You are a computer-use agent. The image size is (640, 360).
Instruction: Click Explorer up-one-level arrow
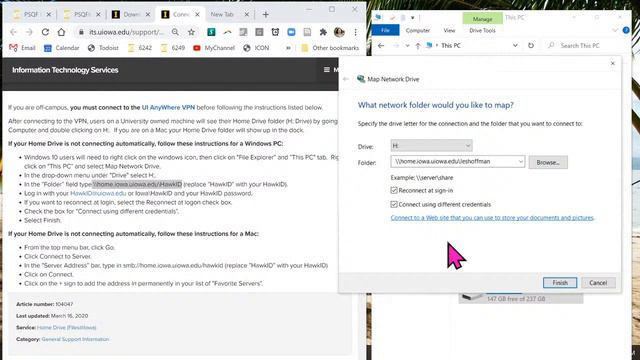pyautogui.click(x=418, y=46)
